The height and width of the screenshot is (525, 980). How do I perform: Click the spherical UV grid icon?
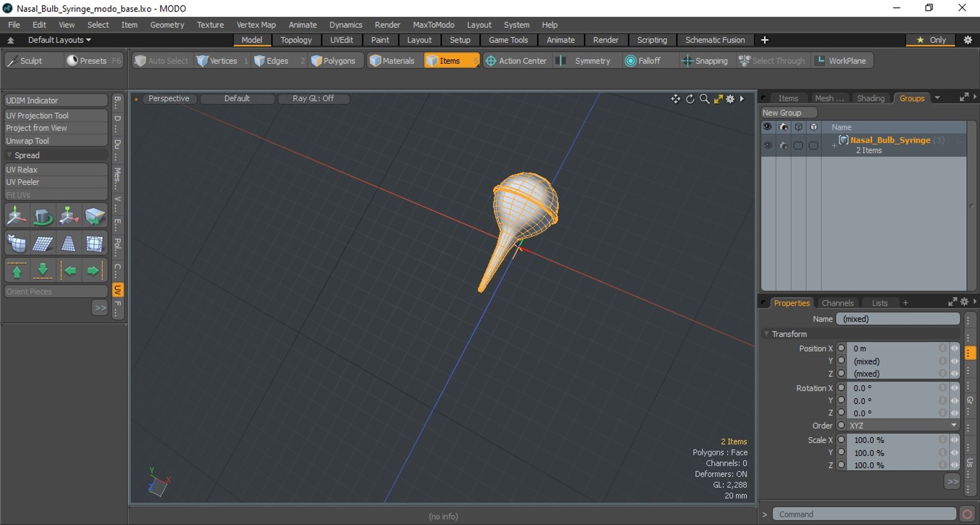[94, 244]
